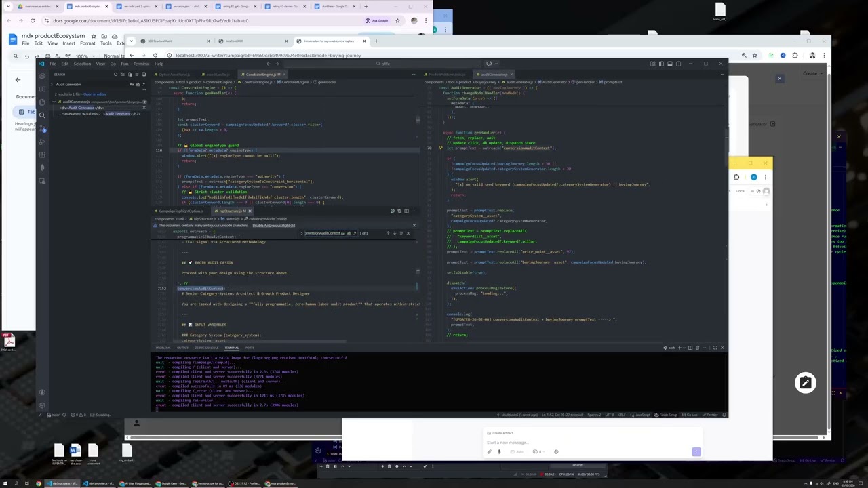Send the message in the bottom chat box

coord(696,451)
